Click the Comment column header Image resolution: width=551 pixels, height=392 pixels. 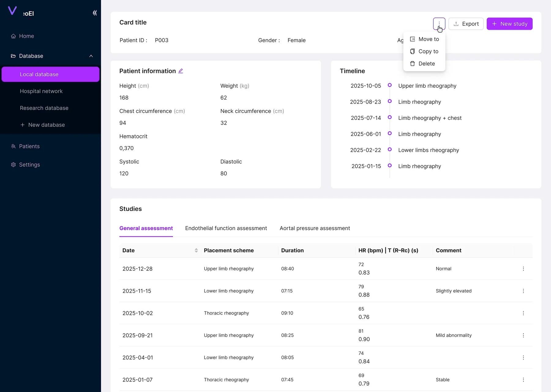tap(448, 251)
